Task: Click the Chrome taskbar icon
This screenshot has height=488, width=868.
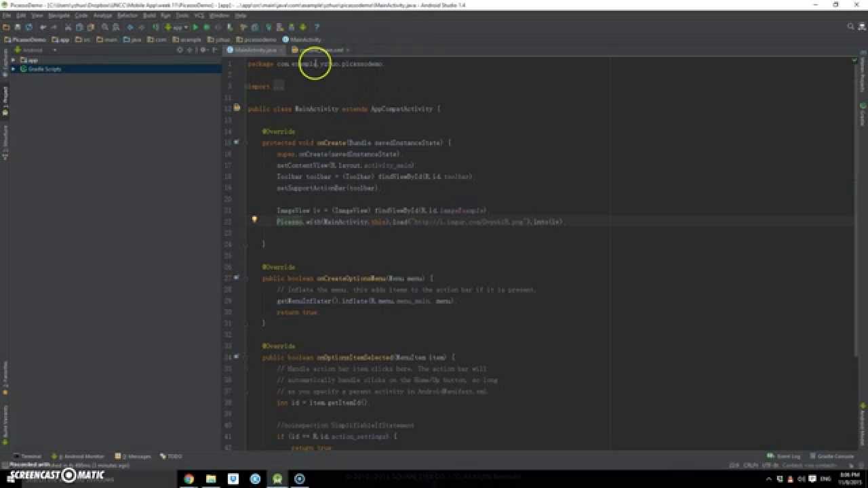Action: coord(189,479)
